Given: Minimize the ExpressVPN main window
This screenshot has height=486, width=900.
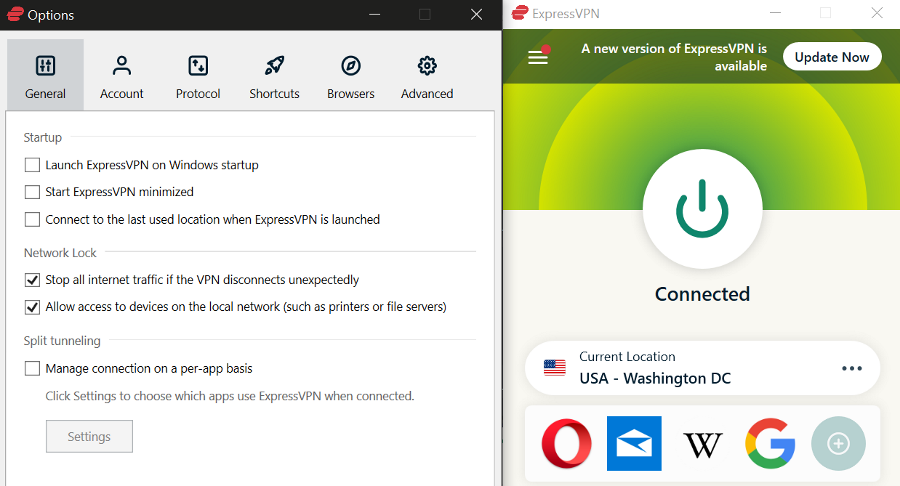Looking at the screenshot, I should point(775,13).
